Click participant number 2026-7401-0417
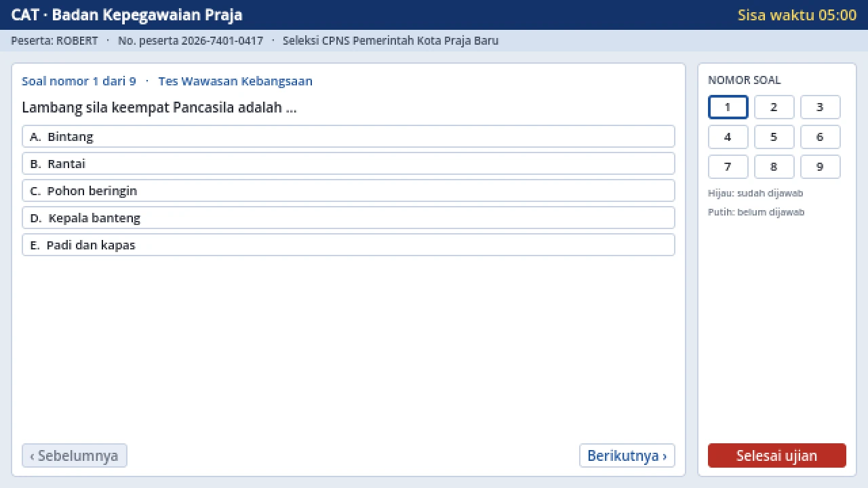The image size is (868, 488). click(x=191, y=41)
